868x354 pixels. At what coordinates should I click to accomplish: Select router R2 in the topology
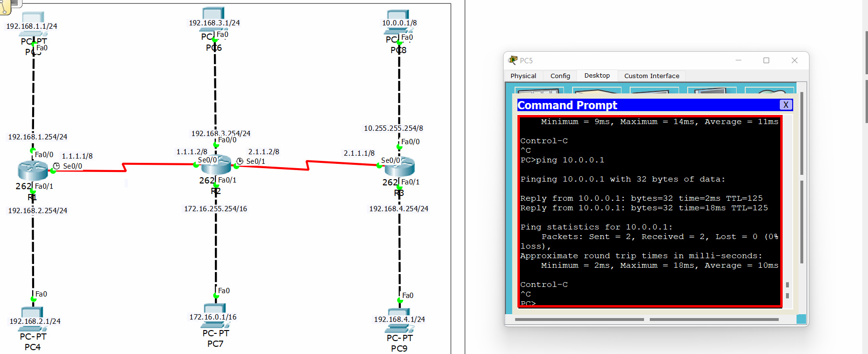pos(216,165)
